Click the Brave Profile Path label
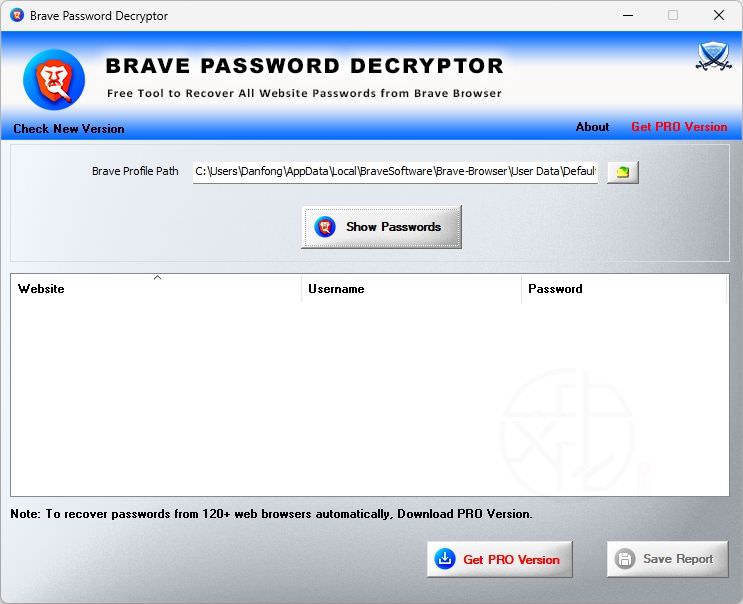Image resolution: width=743 pixels, height=604 pixels. coord(135,171)
